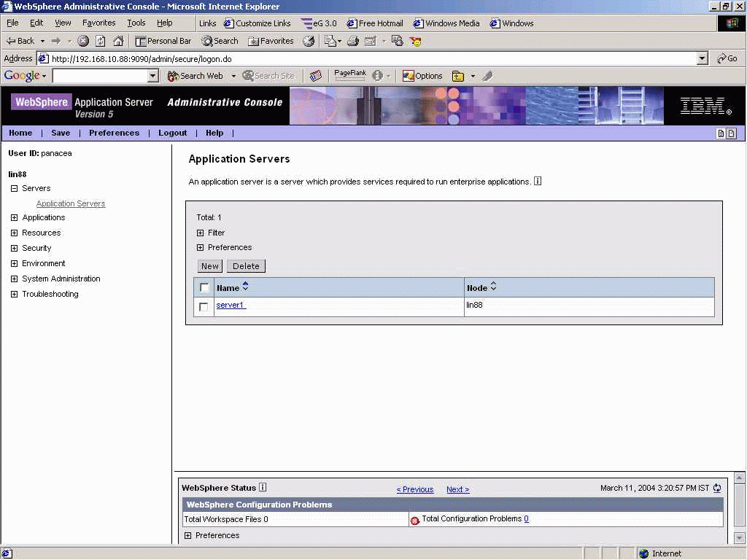Image resolution: width=747 pixels, height=560 pixels.
Task: Expand Preferences in WebSphere Status panel
Action: (x=187, y=535)
